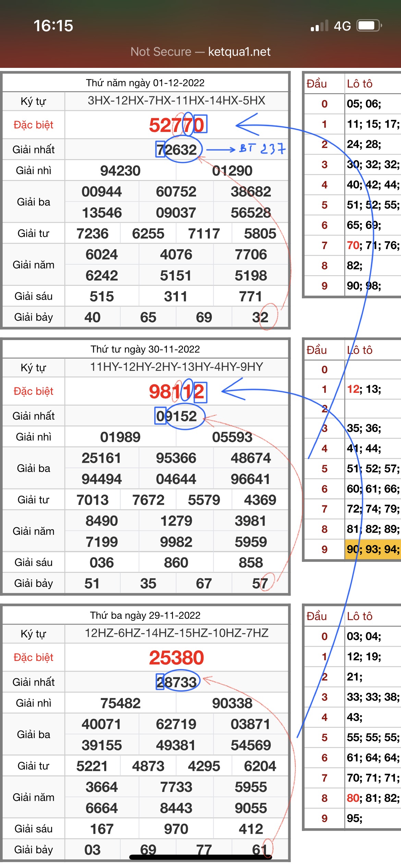Select fourth prize number 4369

pos(260,500)
